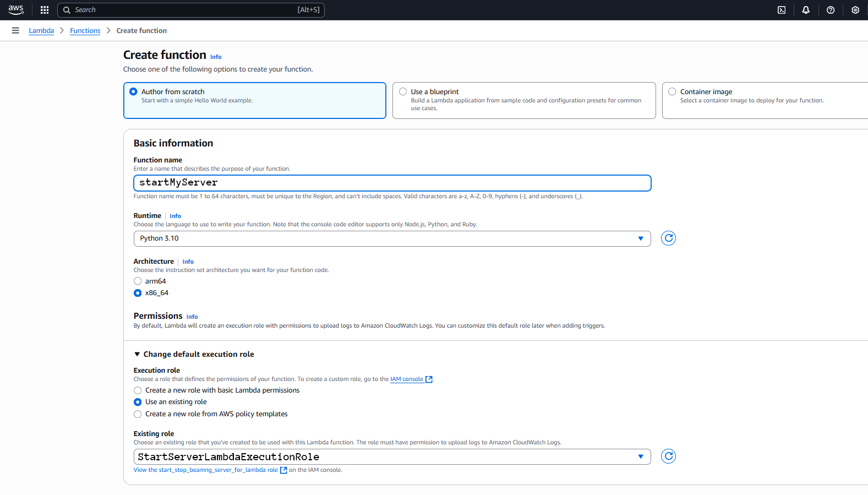Screen dimensions: 868x495
Task: Click the Execution role label
Action: tap(157, 371)
